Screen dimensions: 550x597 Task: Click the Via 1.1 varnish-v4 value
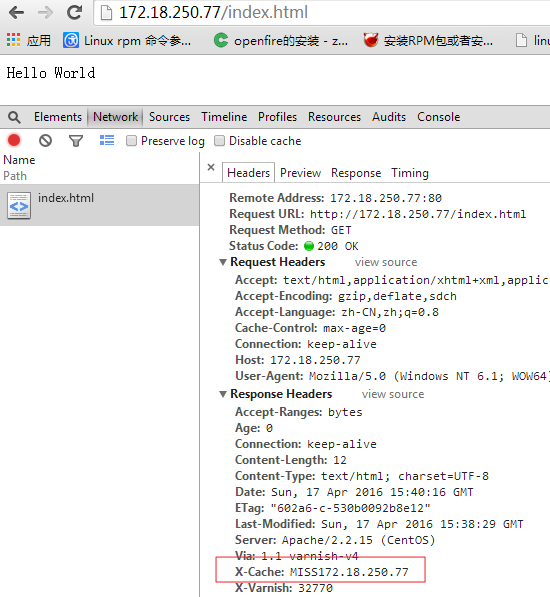pos(309,556)
